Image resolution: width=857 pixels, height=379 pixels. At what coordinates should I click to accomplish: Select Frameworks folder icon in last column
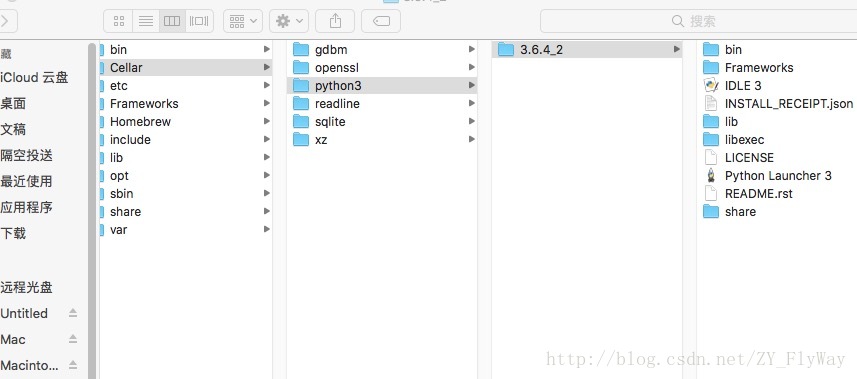pyautogui.click(x=711, y=68)
